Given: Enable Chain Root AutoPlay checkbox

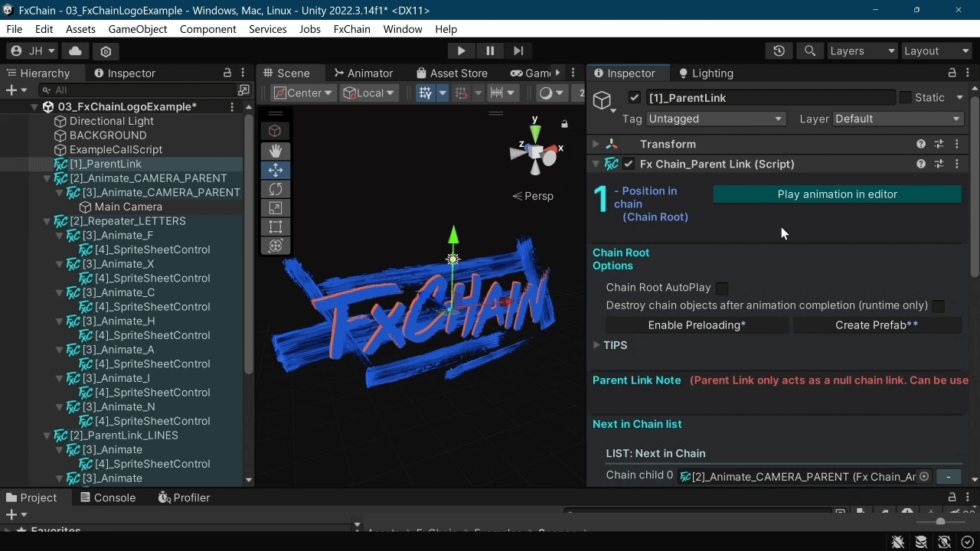Looking at the screenshot, I should pos(722,288).
